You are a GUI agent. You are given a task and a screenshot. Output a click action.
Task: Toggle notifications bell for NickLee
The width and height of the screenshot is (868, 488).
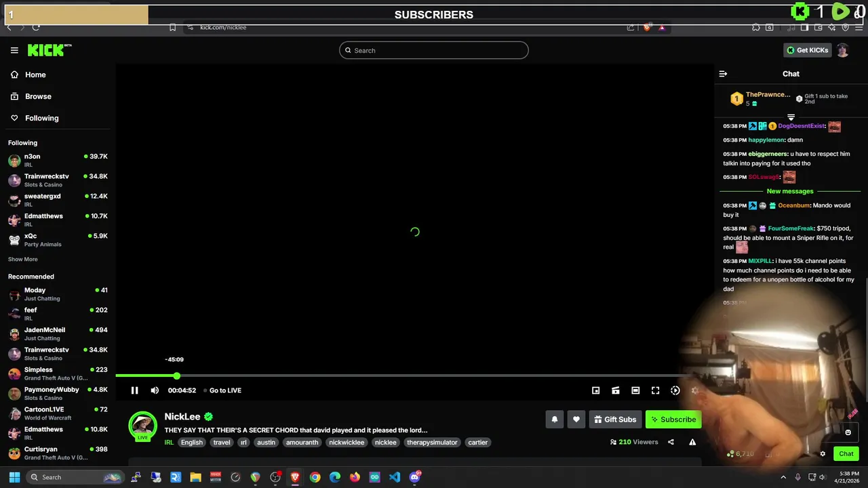[x=554, y=420]
